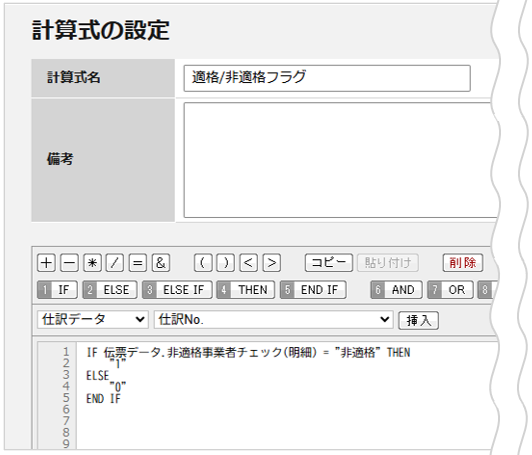Insert the asterisk multiplication operator
Screen dimensions: 532x455
click(92, 263)
